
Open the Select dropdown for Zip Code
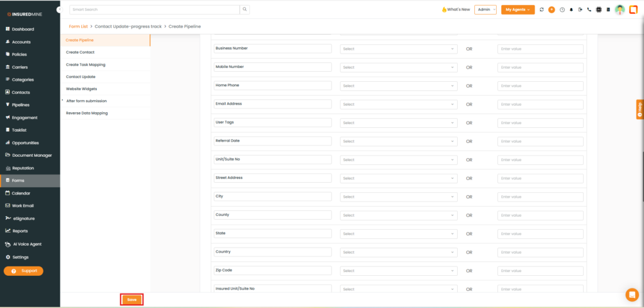point(398,271)
